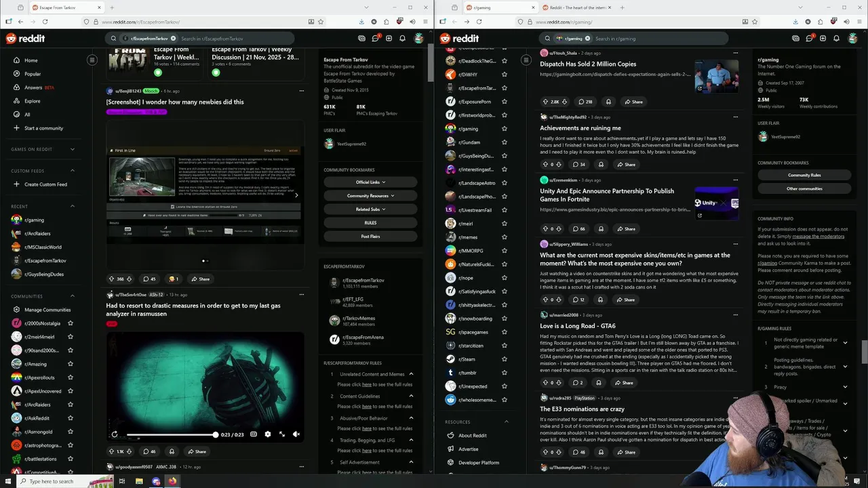Viewport: 868px width, 488px height.
Task: Click 'message the moderators' link
Action: pyautogui.click(x=818, y=236)
